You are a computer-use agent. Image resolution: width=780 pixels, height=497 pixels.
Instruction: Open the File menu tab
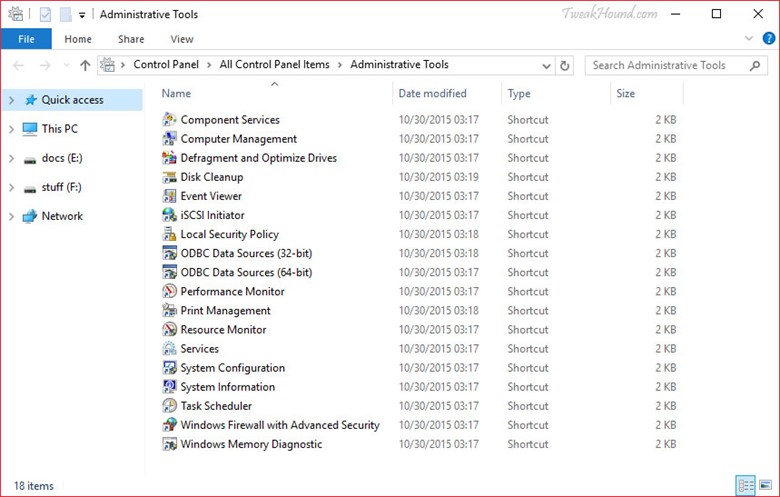tap(26, 39)
